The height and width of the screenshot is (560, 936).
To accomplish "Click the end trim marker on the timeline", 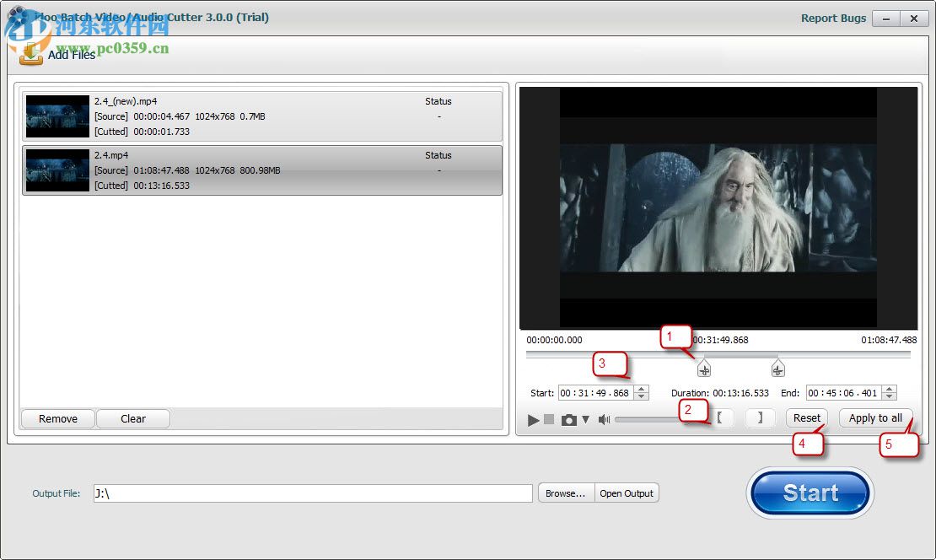I will coord(777,369).
